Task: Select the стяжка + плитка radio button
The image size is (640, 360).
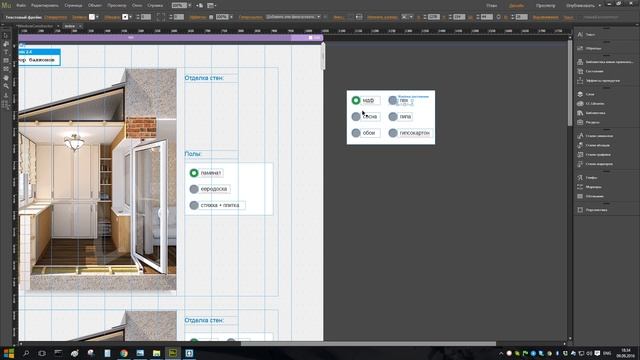Action: click(194, 205)
